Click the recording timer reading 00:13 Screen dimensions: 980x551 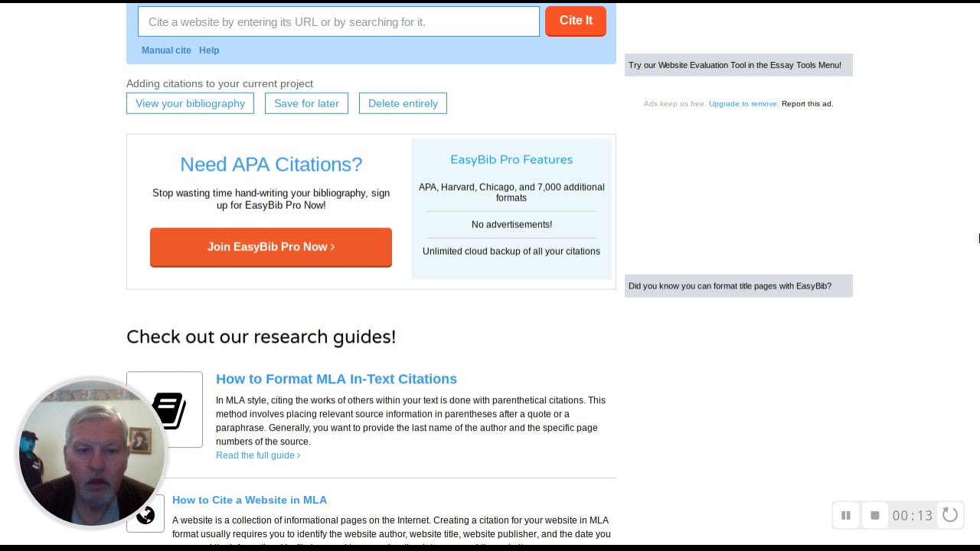click(x=912, y=516)
